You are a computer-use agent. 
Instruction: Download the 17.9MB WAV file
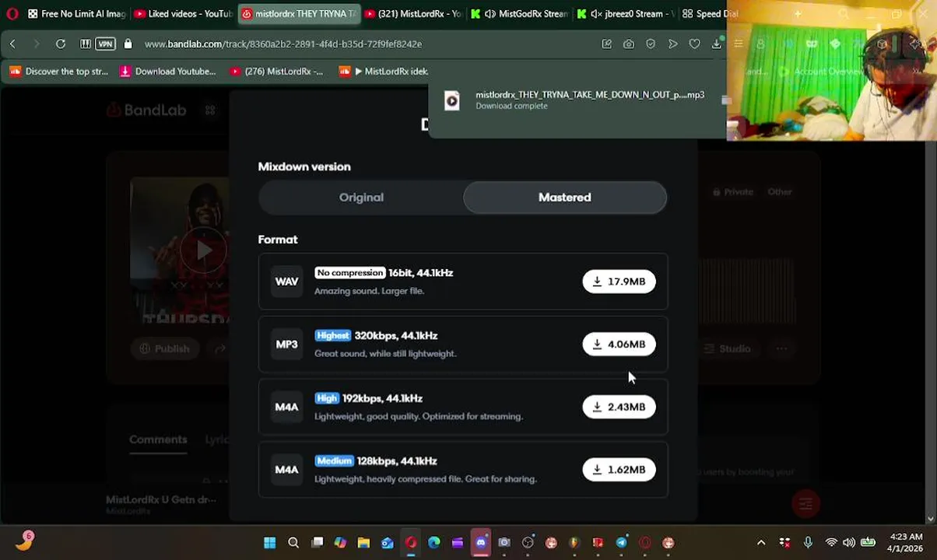619,282
